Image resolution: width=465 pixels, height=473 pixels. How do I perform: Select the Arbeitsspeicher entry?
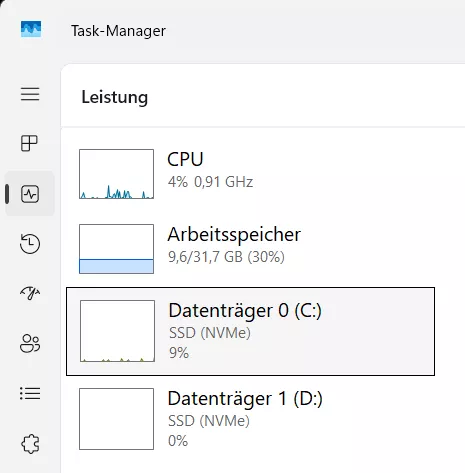pos(250,249)
